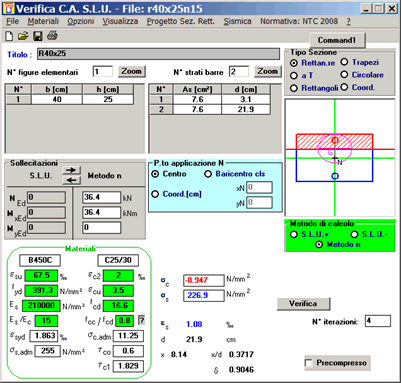Click the My Metodo n field showing 0
This screenshot has height=383, width=402.
(x=101, y=228)
